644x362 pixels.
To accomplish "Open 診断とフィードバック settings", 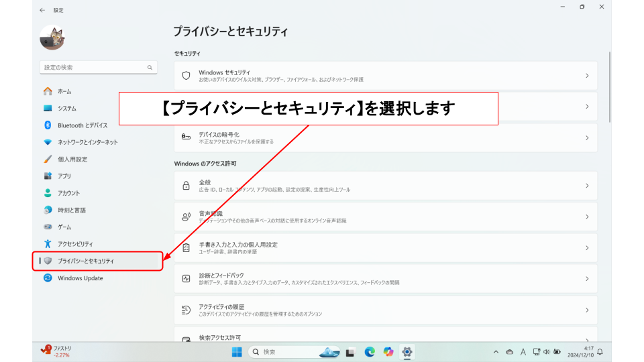I will [385, 278].
